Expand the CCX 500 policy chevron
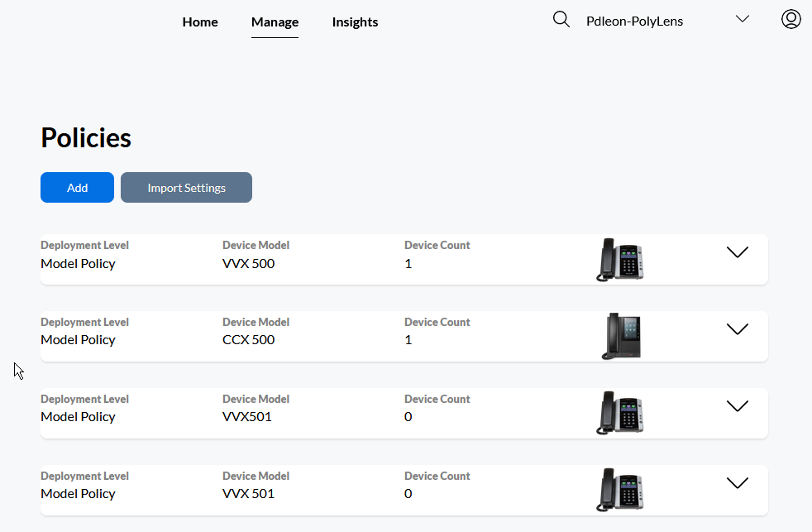Screen dimensions: 812x532 [x=737, y=329]
